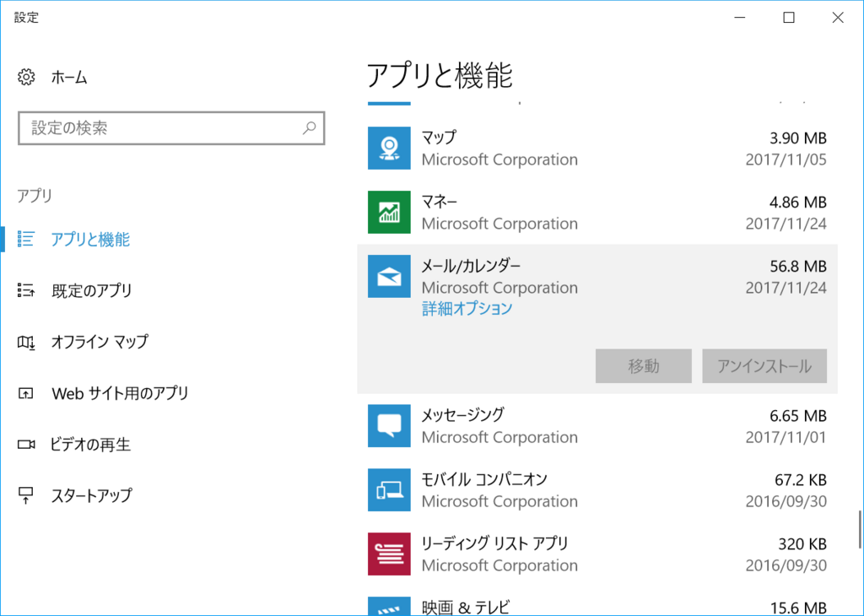Click the リーディング リスト アプリ icon
The image size is (864, 616).
389,554
